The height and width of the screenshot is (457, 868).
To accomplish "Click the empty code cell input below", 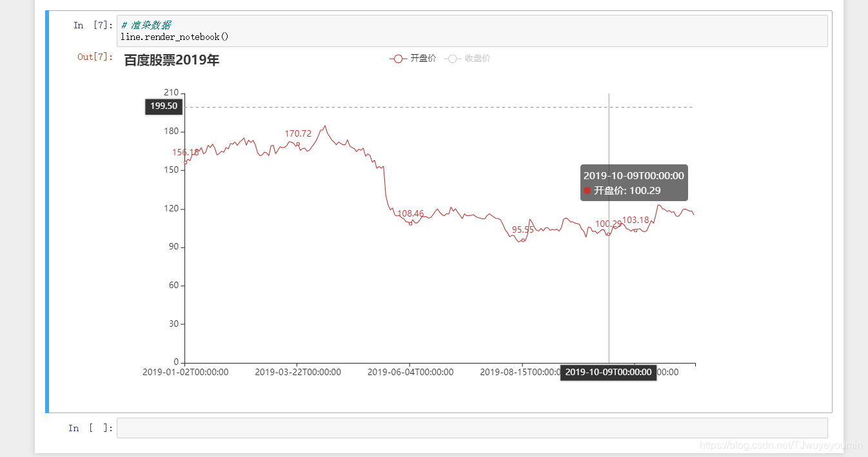I will tap(472, 428).
